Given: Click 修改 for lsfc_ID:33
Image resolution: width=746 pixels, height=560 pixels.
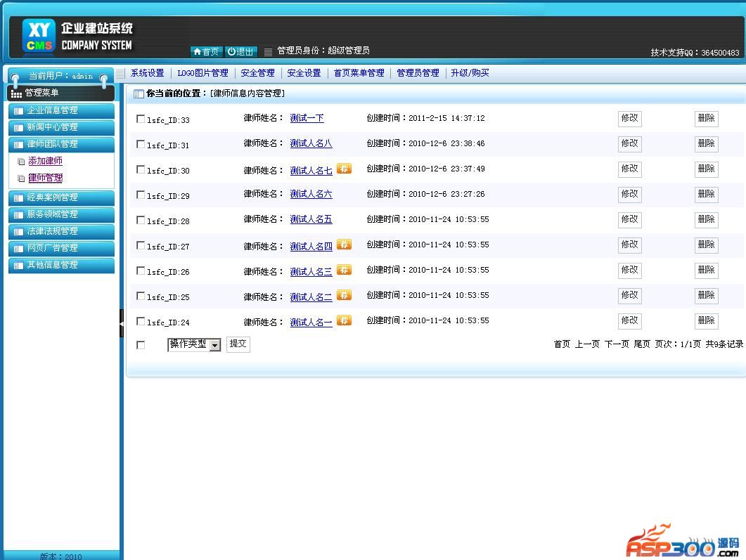Looking at the screenshot, I should coord(629,118).
